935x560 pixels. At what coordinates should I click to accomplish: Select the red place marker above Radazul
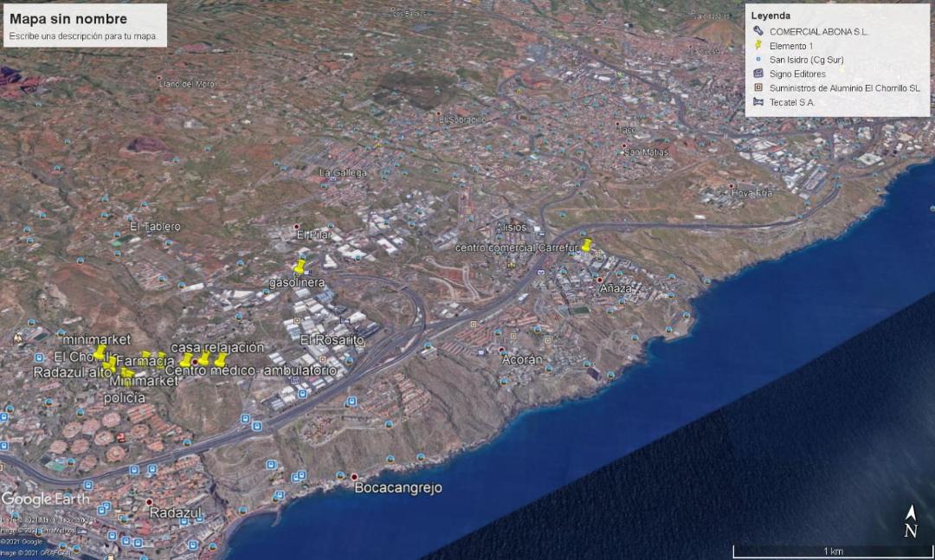coord(150,502)
